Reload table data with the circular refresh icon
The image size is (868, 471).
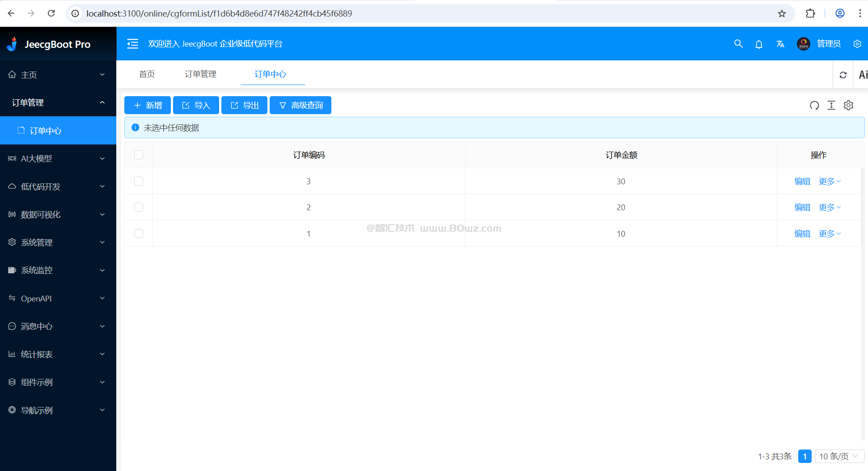(814, 105)
